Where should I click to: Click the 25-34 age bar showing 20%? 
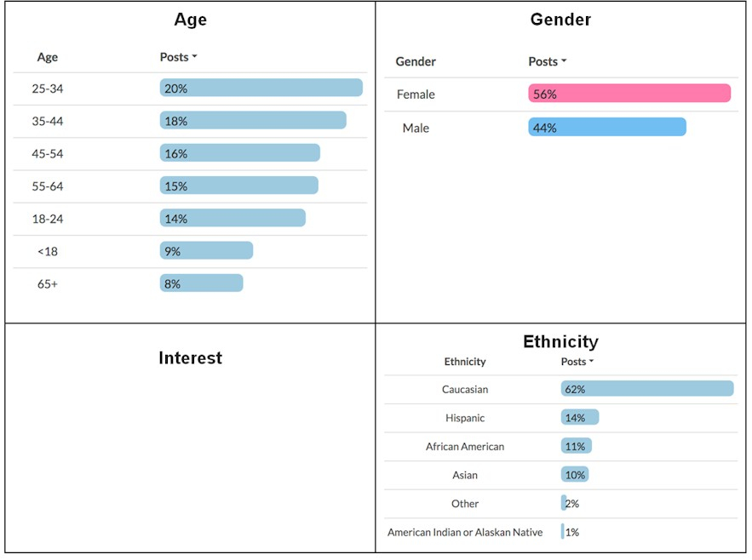pyautogui.click(x=261, y=88)
